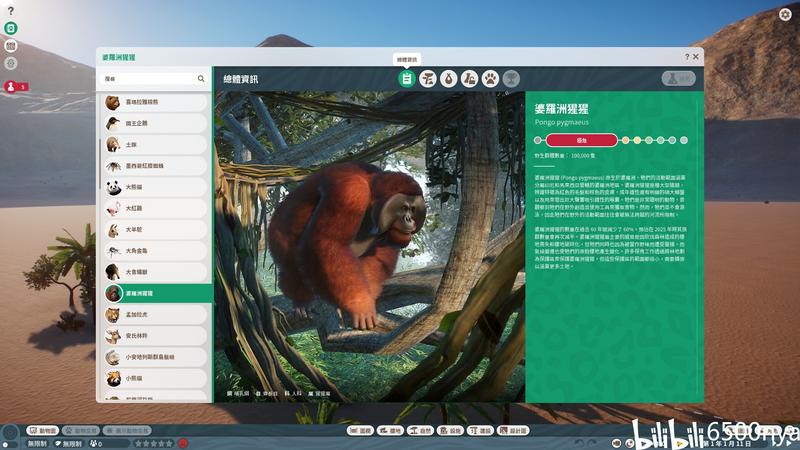
Task: Select the 孟加拉虎 Bengal tiger entry
Action: [155, 315]
